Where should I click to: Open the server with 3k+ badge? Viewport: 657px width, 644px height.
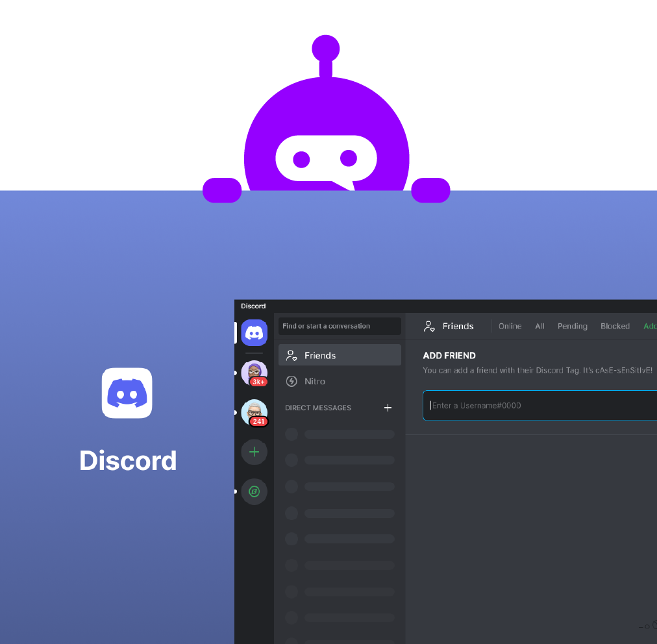coord(254,373)
